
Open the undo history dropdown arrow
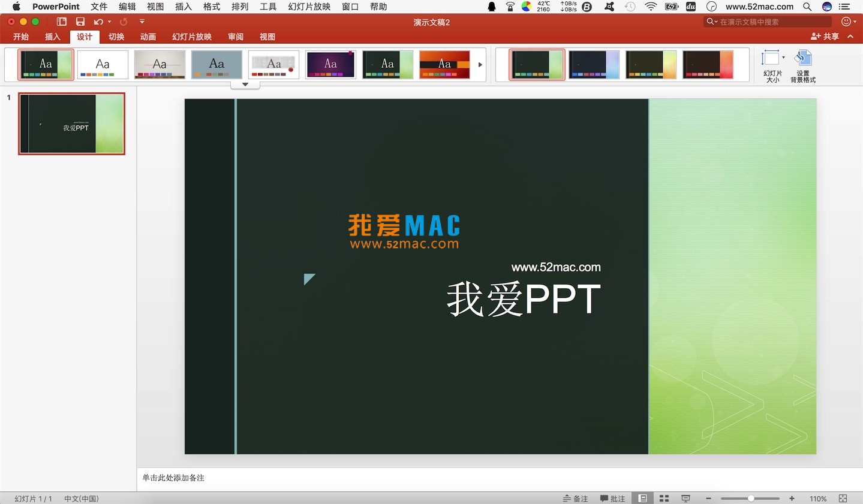click(x=109, y=22)
